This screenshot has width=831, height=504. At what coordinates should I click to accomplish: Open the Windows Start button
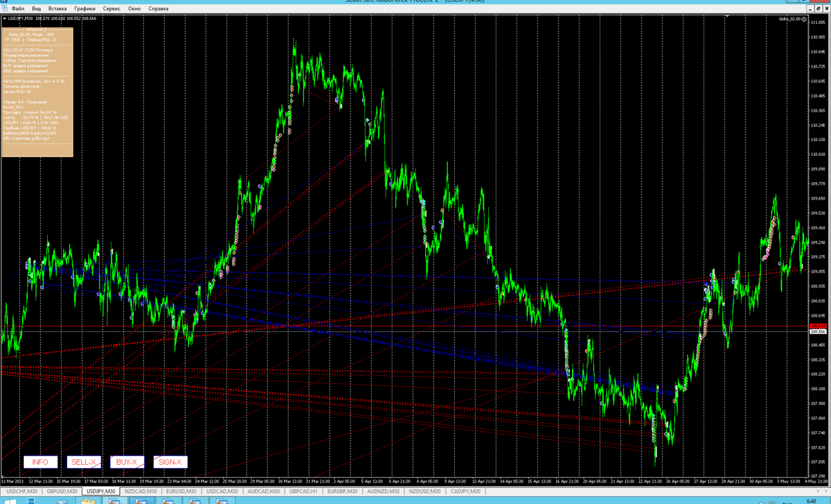point(10,501)
